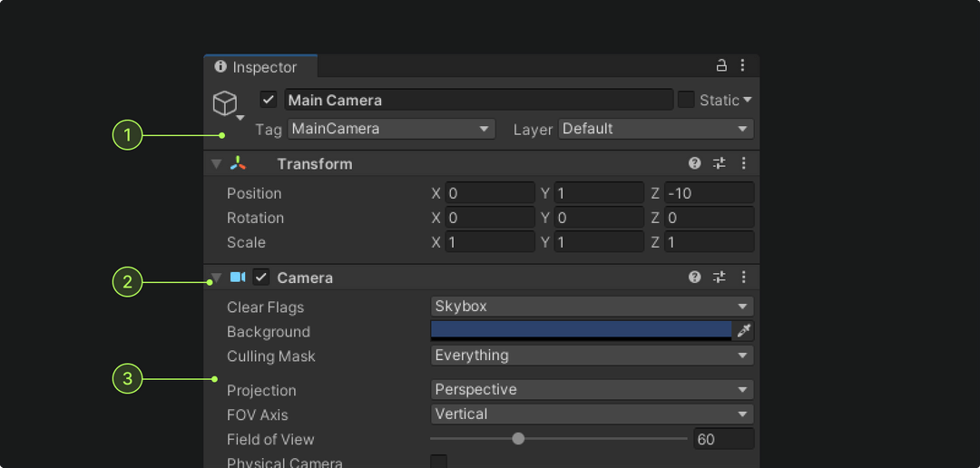980x468 pixels.
Task: Open the Inspector tab more-options menu
Action: coord(742,65)
